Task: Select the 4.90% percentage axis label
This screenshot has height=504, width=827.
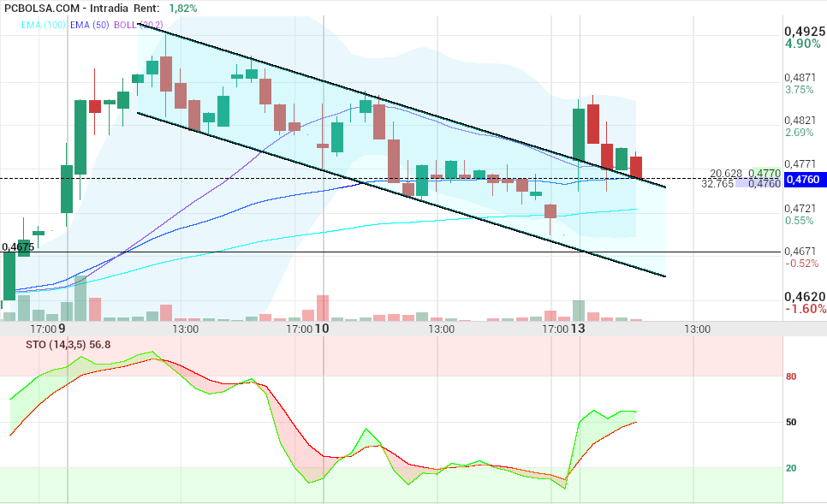Action: tap(803, 44)
